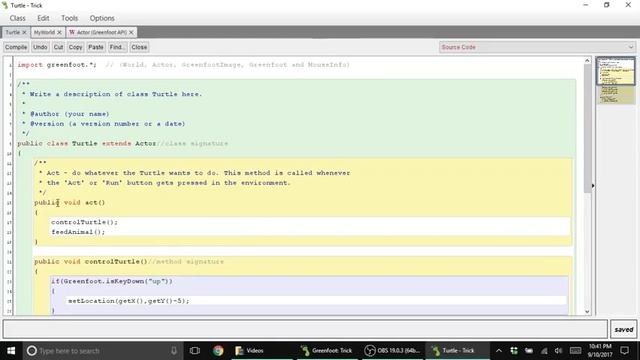Collapse the navigation view side arrow
The image size is (640, 360).
point(593,186)
